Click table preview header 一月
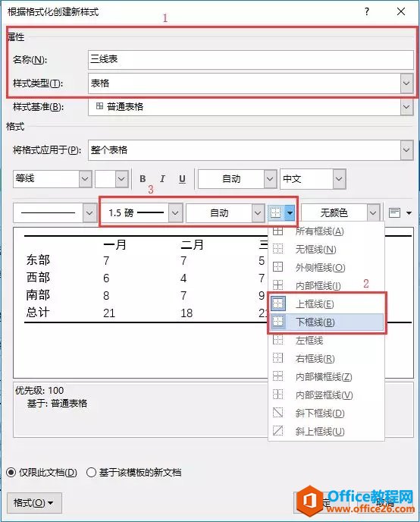The width and height of the screenshot is (420, 522). tap(114, 244)
